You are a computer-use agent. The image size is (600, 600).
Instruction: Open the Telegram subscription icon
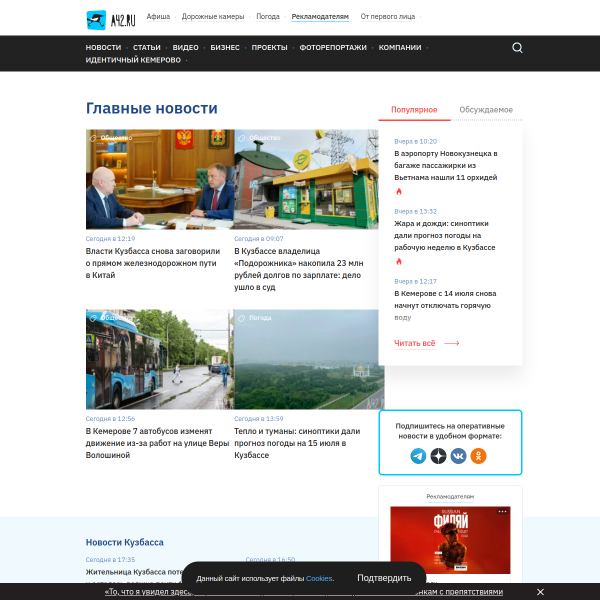pos(418,456)
